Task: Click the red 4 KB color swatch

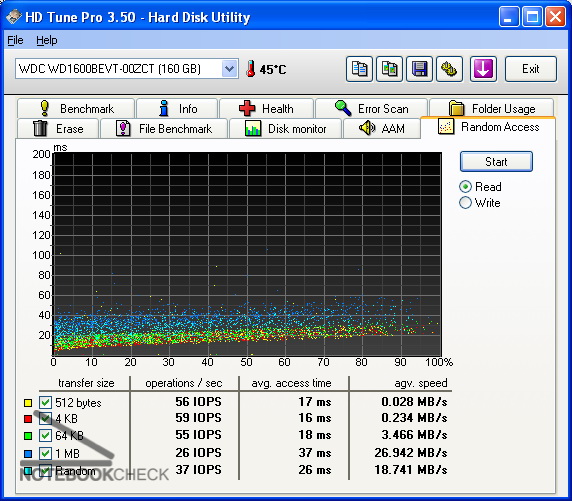Action: click(28, 419)
